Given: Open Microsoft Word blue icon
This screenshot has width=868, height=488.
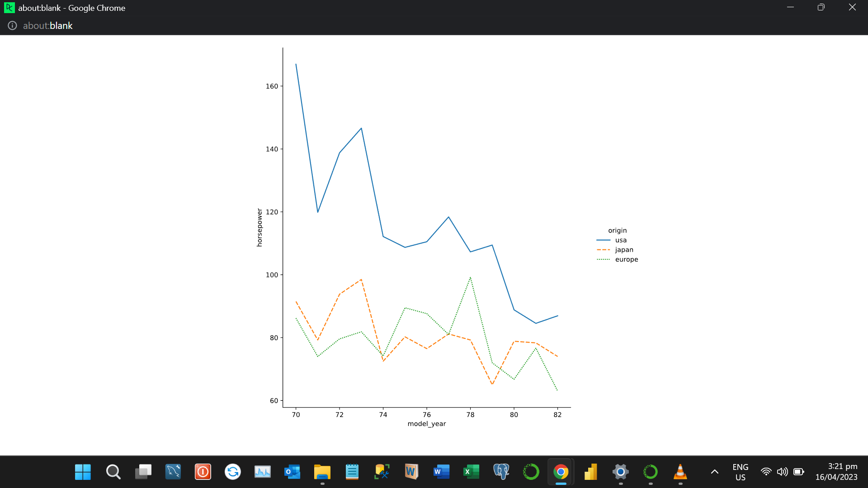Looking at the screenshot, I should click(441, 472).
